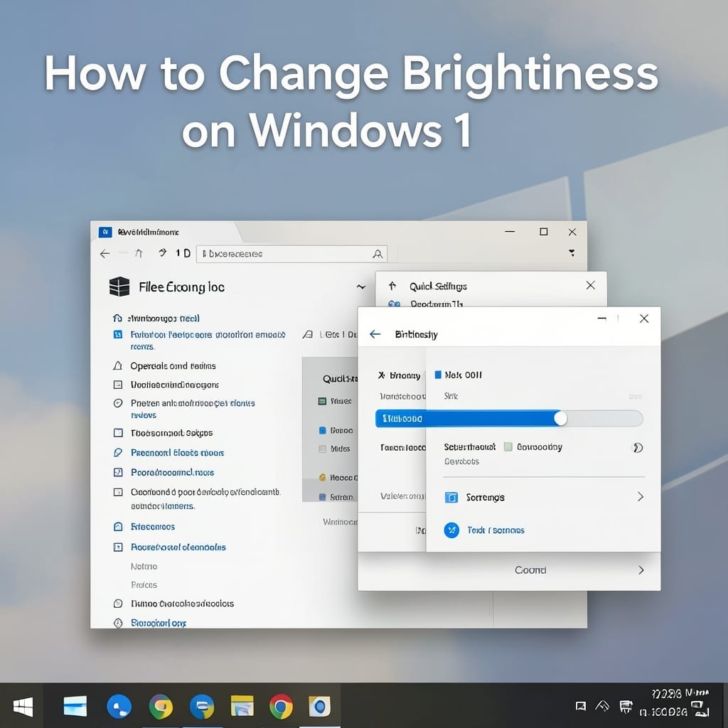Launch the blue round Edge-like taskbar icon

click(119, 707)
